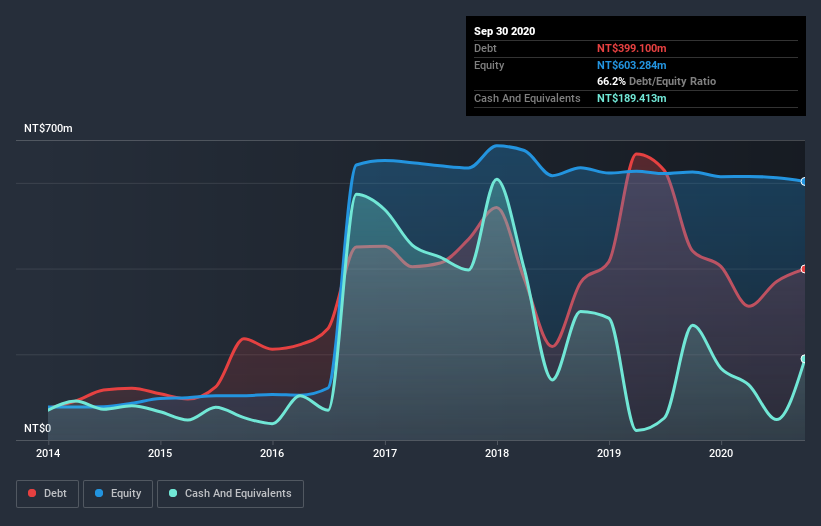Click Cash And Equivalents label in tooltip
Viewport: 821px width, 526px height.
[x=527, y=98]
